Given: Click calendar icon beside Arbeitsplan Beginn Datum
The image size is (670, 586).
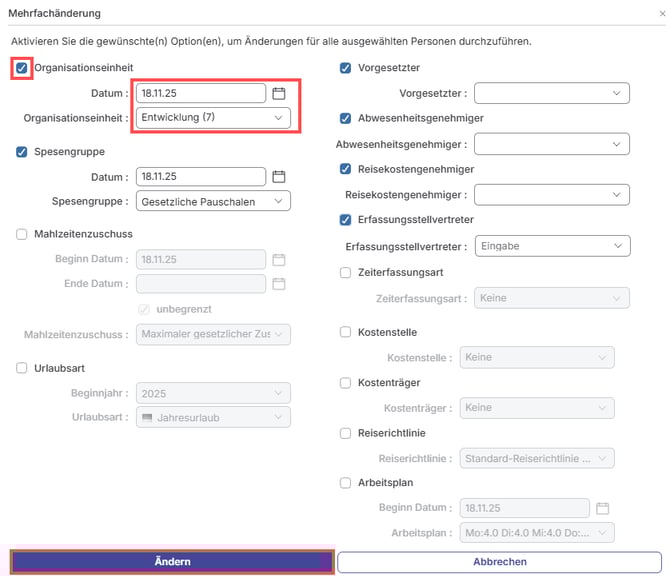Looking at the screenshot, I should click(x=602, y=508).
